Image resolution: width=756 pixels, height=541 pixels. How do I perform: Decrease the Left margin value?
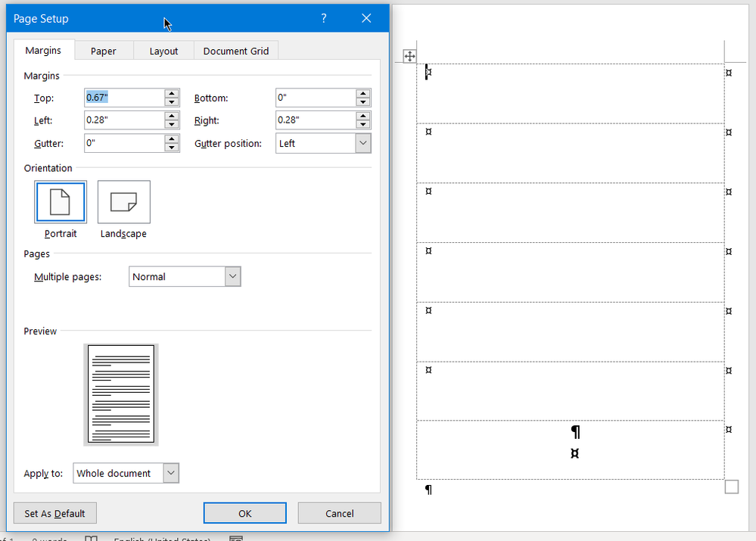pos(171,124)
